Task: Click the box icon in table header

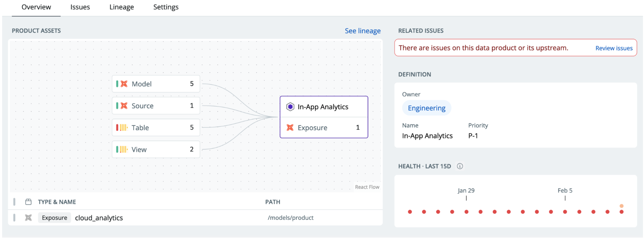Action: 29,202
